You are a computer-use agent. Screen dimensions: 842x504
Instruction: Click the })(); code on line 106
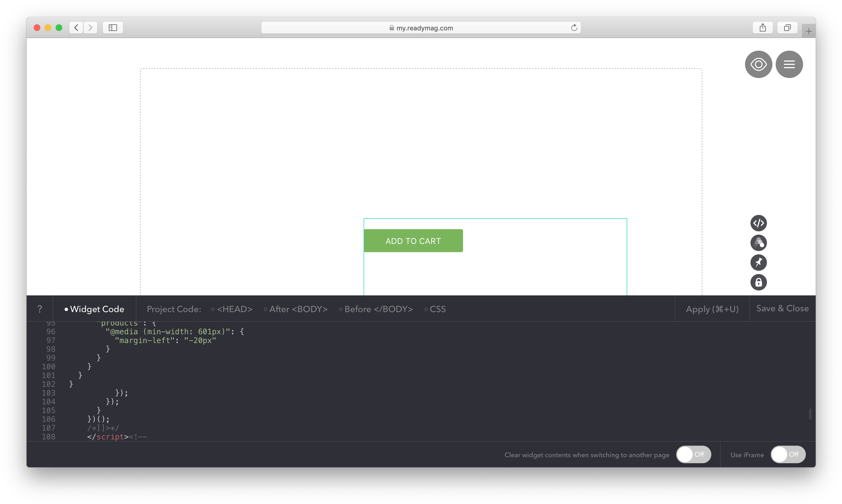(x=98, y=419)
